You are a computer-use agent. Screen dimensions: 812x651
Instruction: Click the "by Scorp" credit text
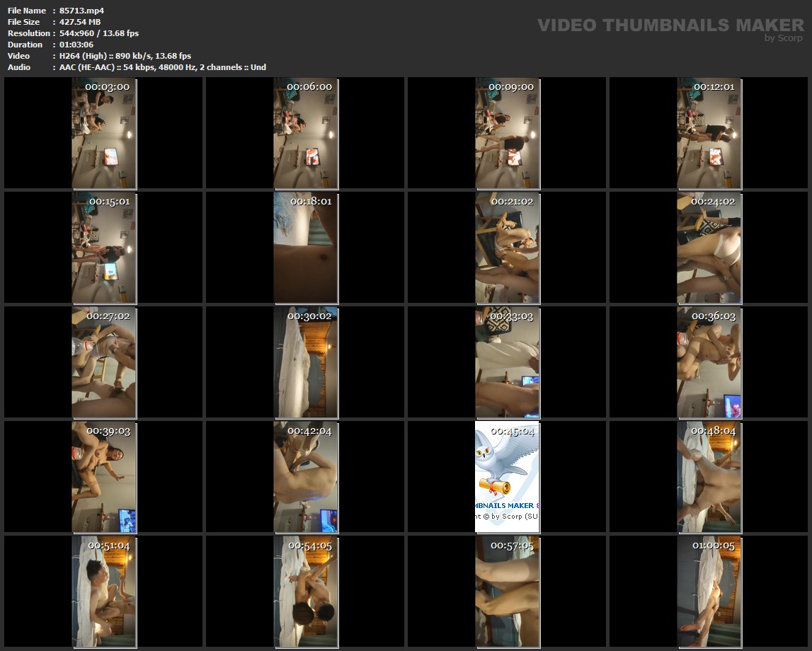click(784, 38)
